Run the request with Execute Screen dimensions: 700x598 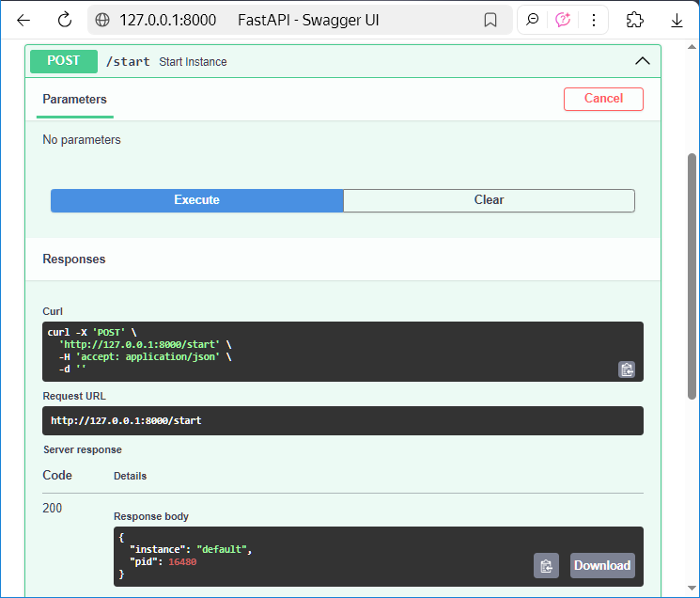click(x=197, y=200)
